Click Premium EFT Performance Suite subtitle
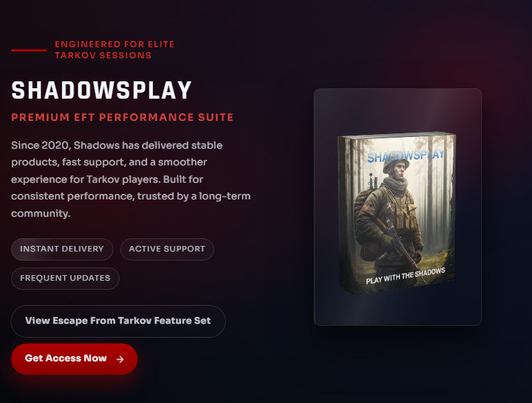Image resolution: width=532 pixels, height=403 pixels. (x=122, y=117)
